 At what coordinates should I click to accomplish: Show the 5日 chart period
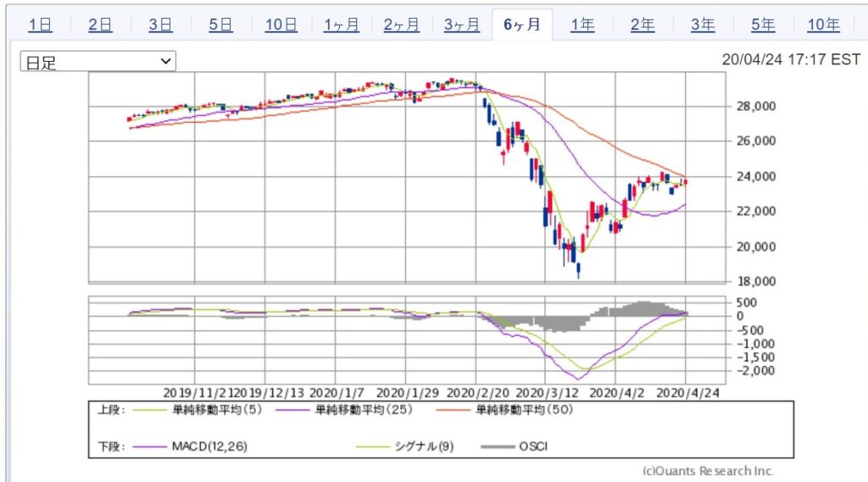220,25
